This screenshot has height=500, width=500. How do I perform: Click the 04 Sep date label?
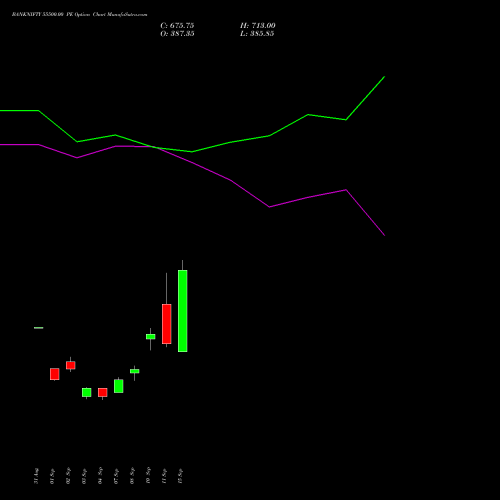tap(100, 476)
